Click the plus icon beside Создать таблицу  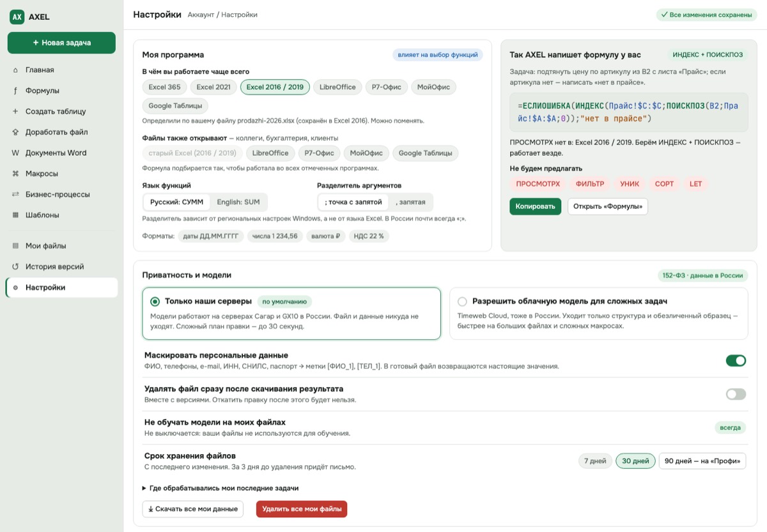point(15,112)
